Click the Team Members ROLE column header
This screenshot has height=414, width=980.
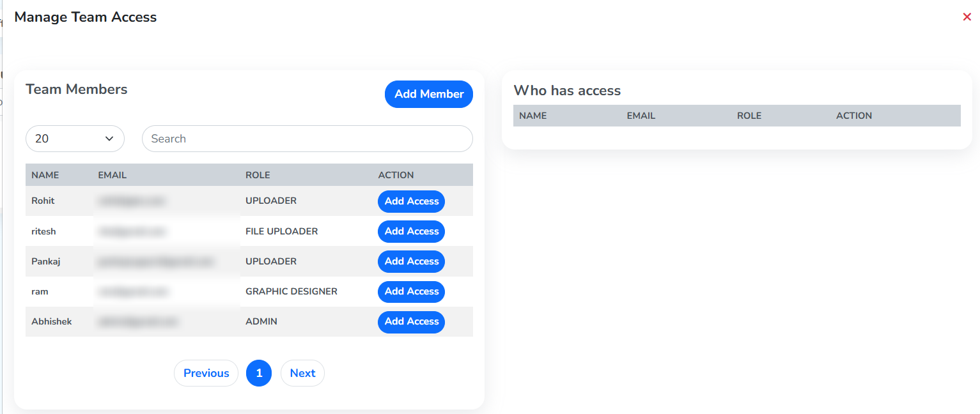(258, 175)
